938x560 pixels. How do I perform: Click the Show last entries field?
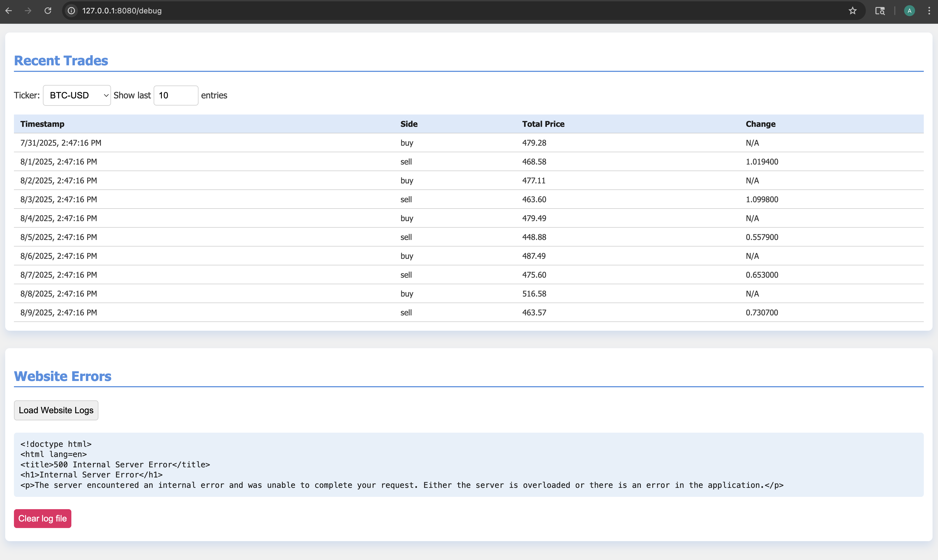pyautogui.click(x=176, y=95)
